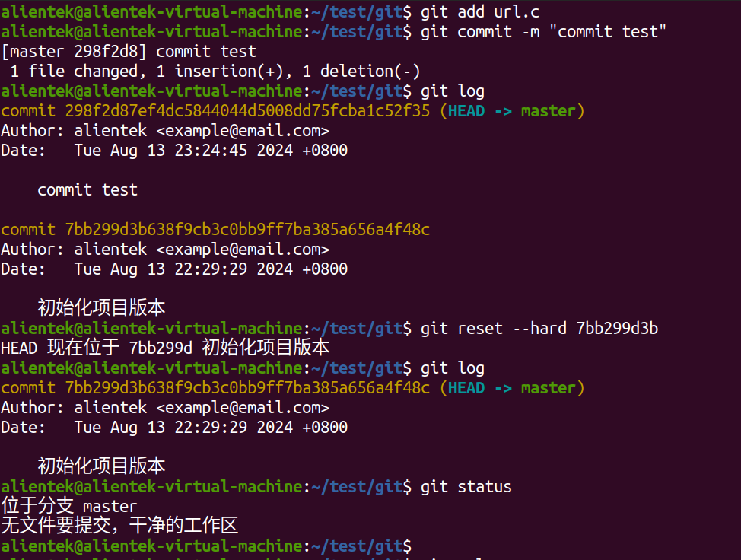Click the "HEAD 现在位于 7bb299d" output line
Screen dimensions: 741x560
tap(165, 348)
